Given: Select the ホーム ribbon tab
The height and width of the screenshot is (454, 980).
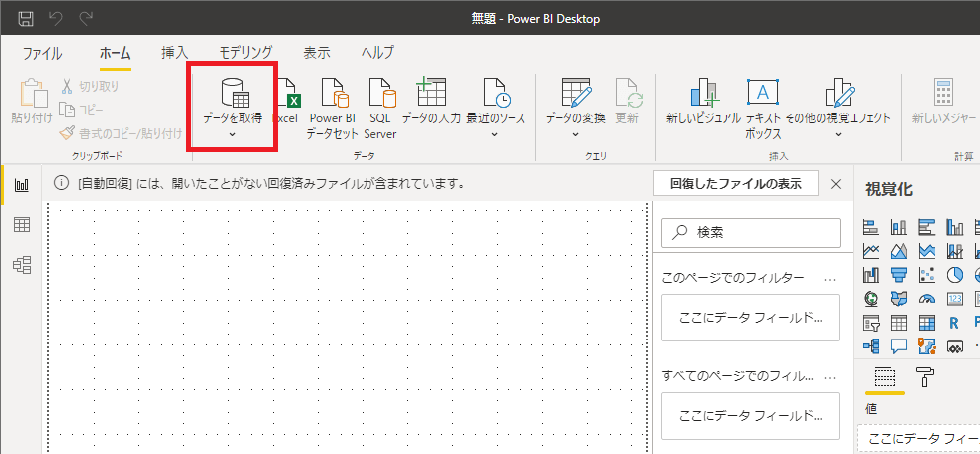Looking at the screenshot, I should [116, 53].
